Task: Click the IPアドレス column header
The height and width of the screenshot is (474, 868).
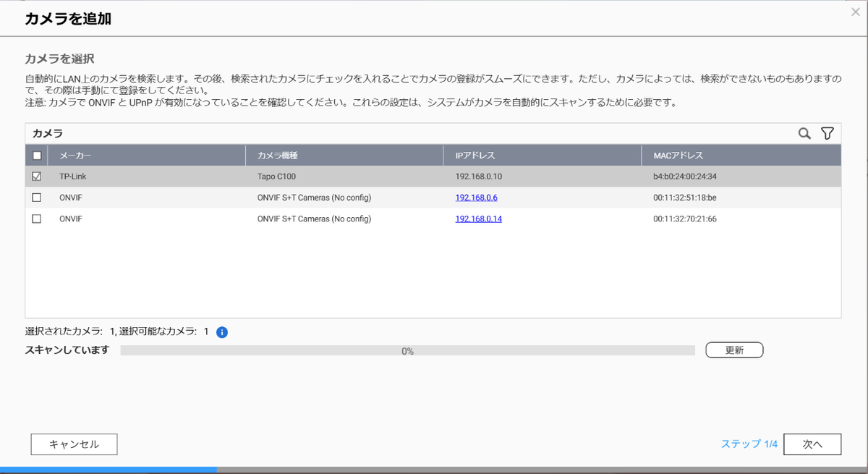Action: (x=475, y=156)
